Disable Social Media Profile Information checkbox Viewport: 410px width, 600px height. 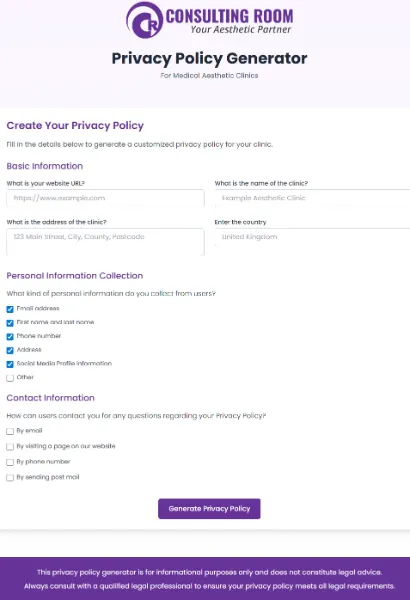coord(10,364)
